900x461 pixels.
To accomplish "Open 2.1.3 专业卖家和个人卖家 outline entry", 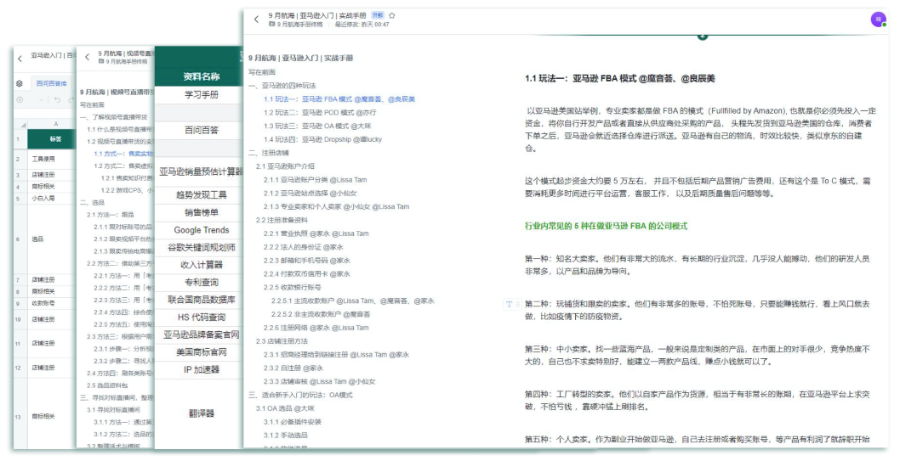I will (336, 207).
